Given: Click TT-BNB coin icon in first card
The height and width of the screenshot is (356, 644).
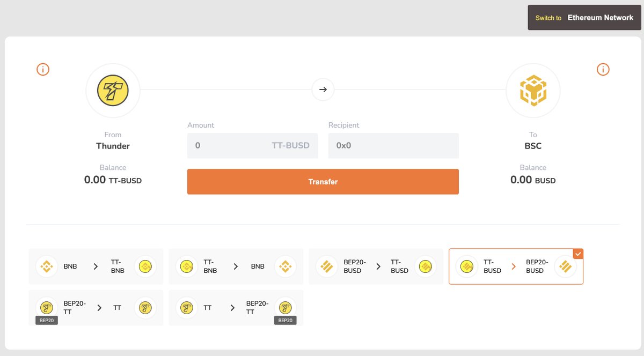Looking at the screenshot, I should pyautogui.click(x=145, y=266).
